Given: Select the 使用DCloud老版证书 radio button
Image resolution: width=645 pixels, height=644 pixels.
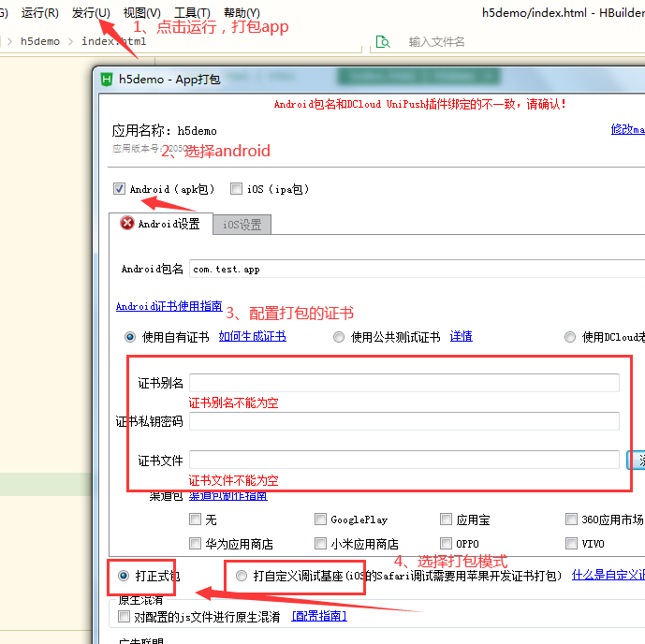Looking at the screenshot, I should [570, 337].
